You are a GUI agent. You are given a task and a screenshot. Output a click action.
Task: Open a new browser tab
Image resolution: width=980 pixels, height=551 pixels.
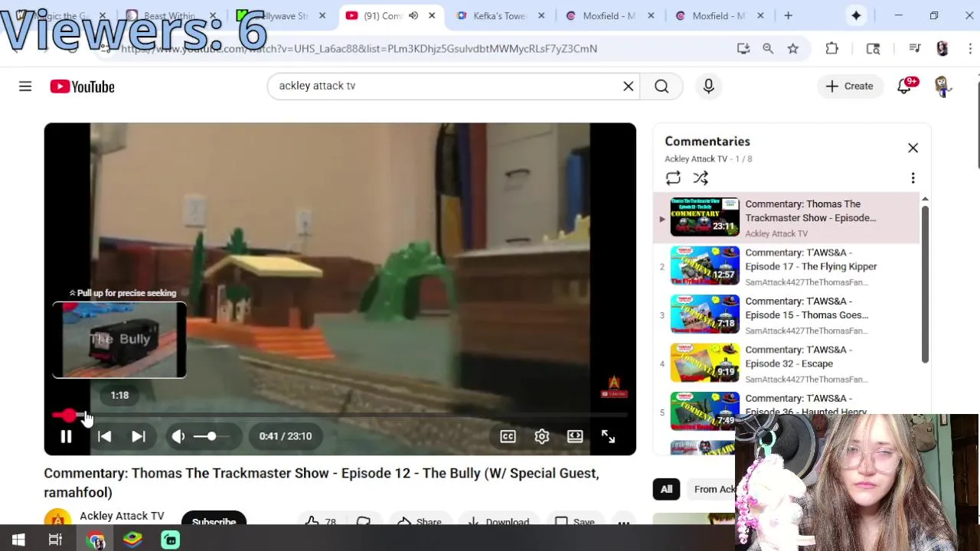[788, 15]
